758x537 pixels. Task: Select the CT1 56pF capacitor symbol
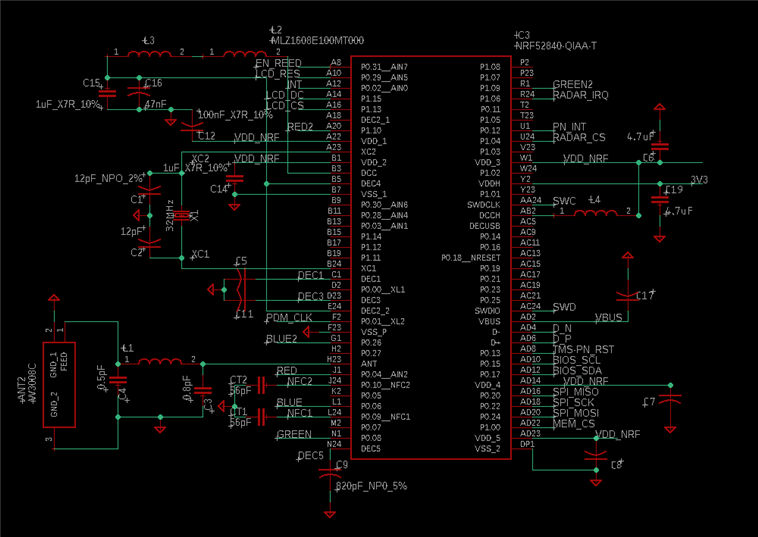pyautogui.click(x=261, y=417)
